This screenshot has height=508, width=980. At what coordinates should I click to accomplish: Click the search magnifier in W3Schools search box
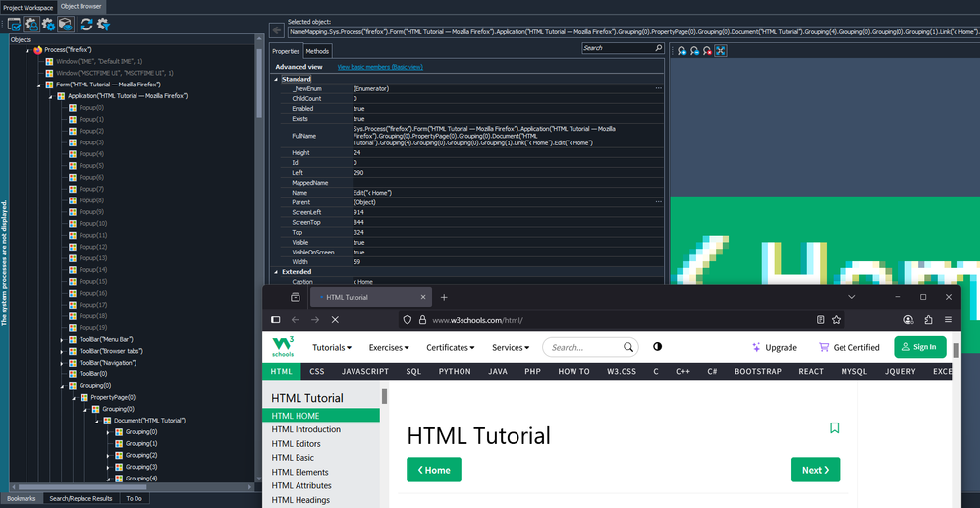(628, 347)
